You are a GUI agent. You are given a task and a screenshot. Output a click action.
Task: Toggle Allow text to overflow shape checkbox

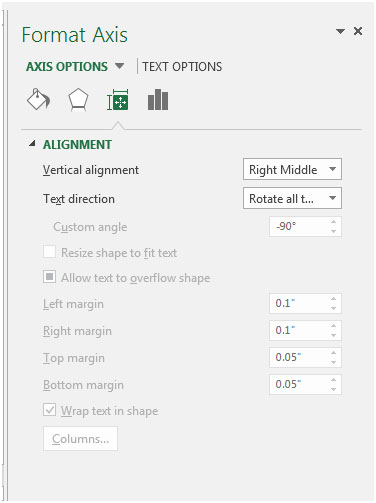(x=49, y=277)
